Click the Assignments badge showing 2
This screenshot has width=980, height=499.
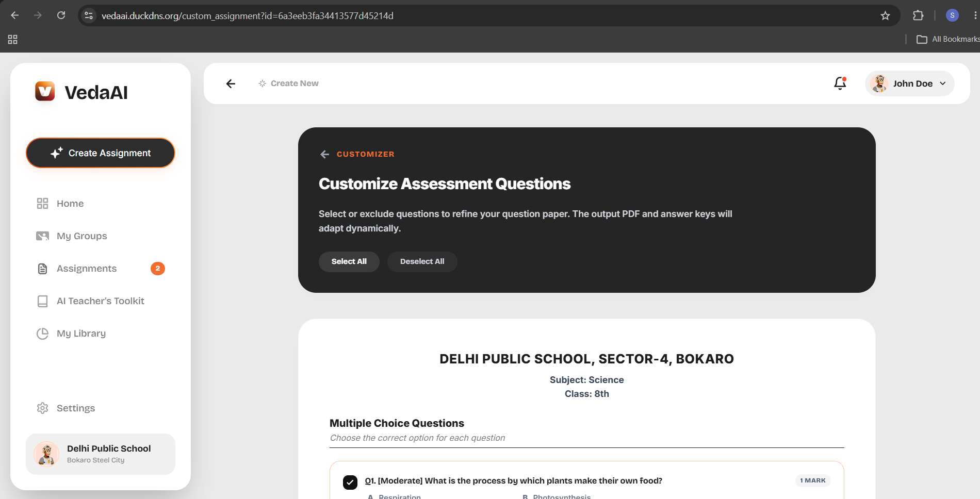[x=158, y=269]
